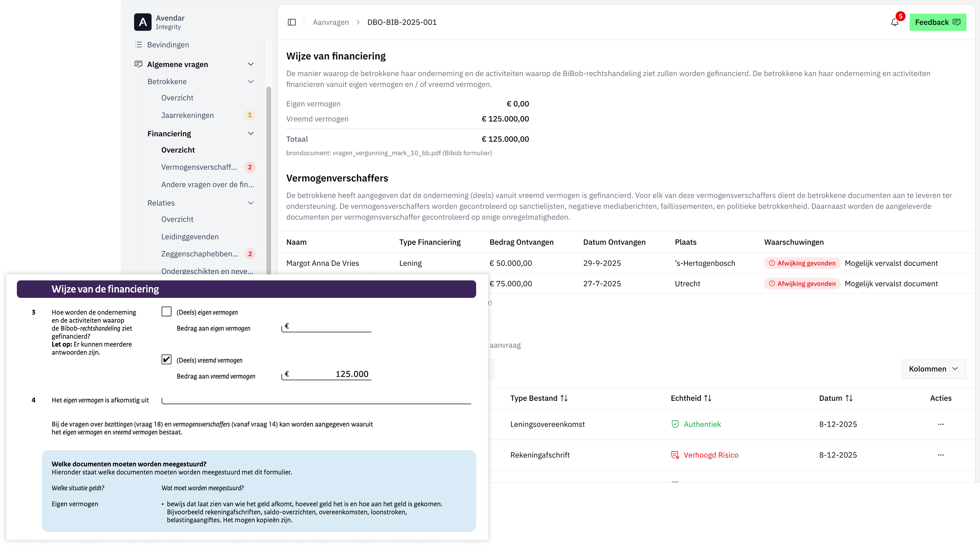980x546 pixels.
Task: Check the eigen vermogen checkbox
Action: [166, 312]
